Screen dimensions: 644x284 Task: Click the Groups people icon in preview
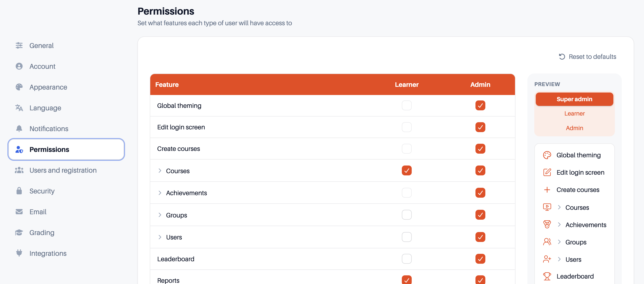[547, 242]
